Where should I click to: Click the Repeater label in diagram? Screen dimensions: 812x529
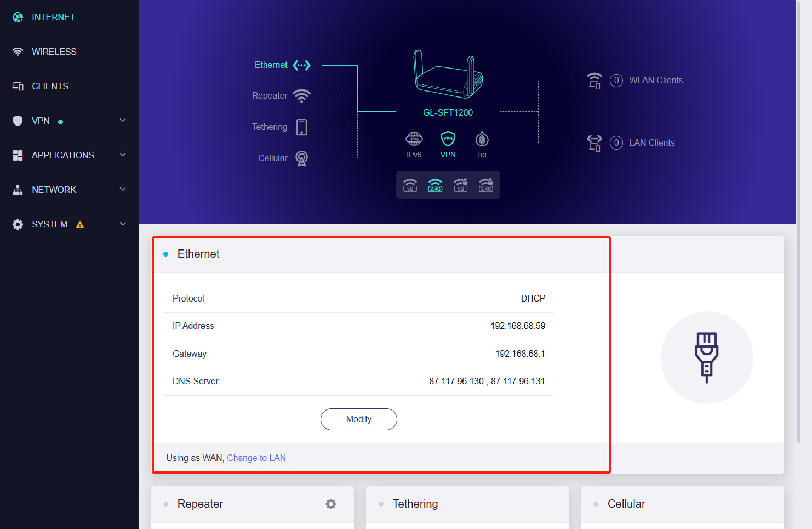point(270,96)
